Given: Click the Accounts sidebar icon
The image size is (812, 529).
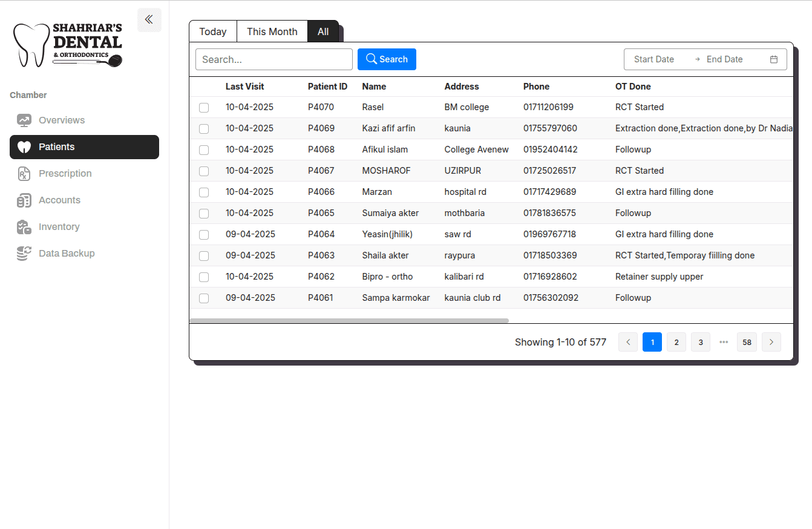Looking at the screenshot, I should pyautogui.click(x=24, y=200).
